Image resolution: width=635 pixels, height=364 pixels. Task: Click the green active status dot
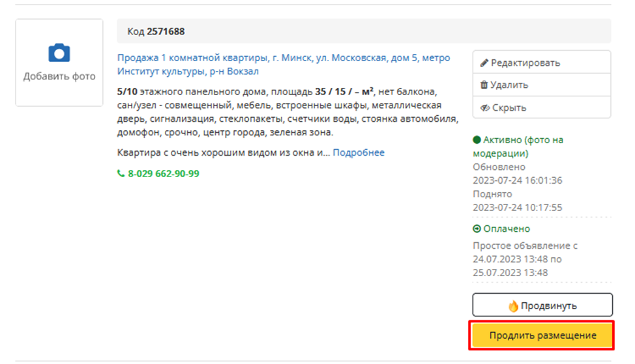477,139
